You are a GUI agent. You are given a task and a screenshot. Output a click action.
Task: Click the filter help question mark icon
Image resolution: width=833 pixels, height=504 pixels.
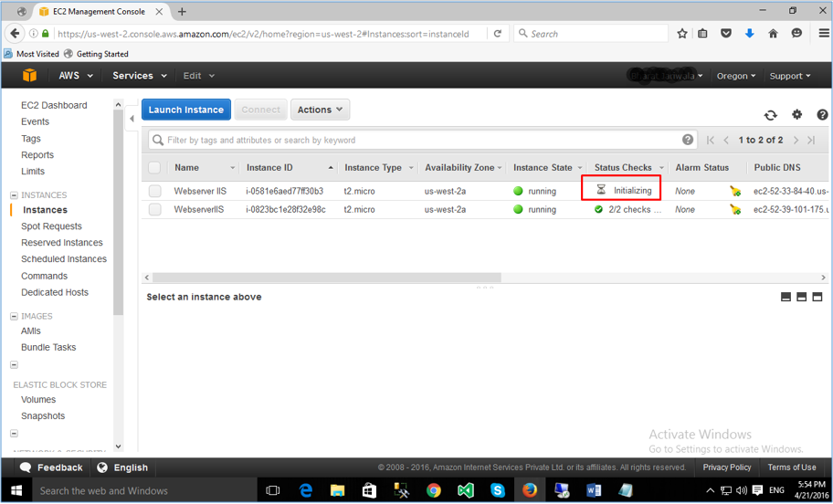(x=688, y=140)
